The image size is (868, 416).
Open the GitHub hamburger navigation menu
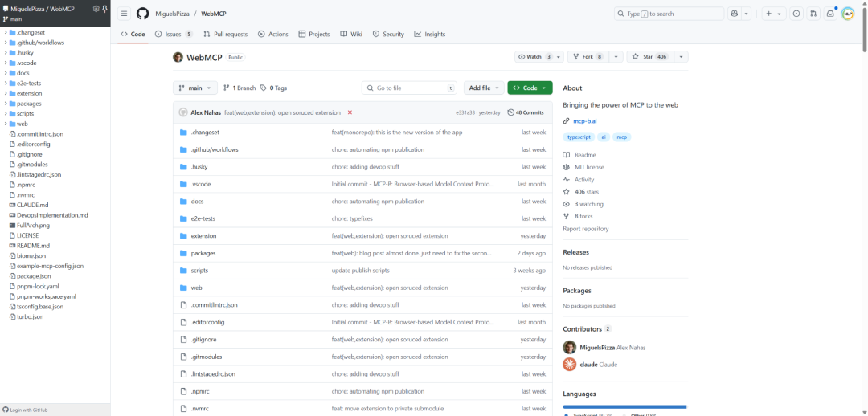pyautogui.click(x=124, y=14)
